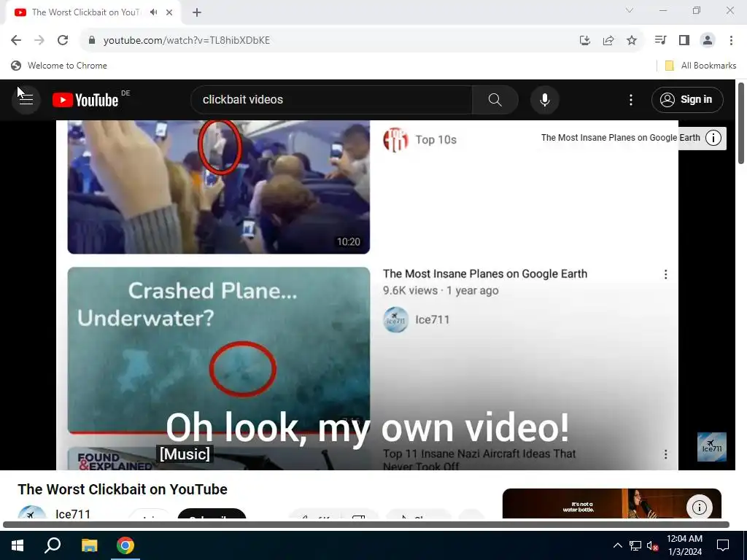The width and height of the screenshot is (747, 560).
Task: Expand the tab search chevron
Action: point(630,10)
